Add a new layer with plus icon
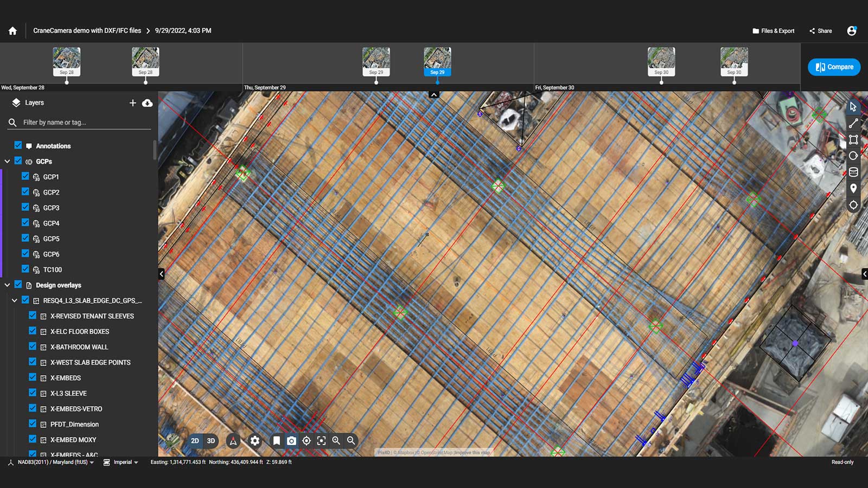Image resolution: width=868 pixels, height=488 pixels. coord(132,102)
